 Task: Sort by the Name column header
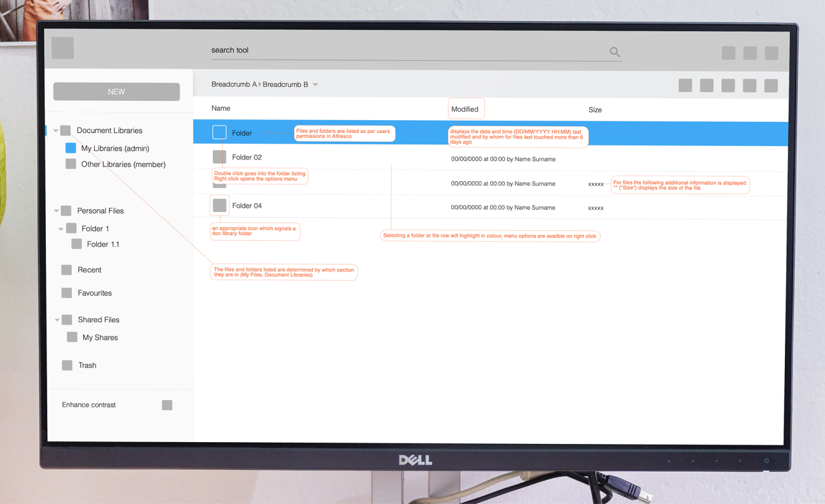click(x=221, y=108)
